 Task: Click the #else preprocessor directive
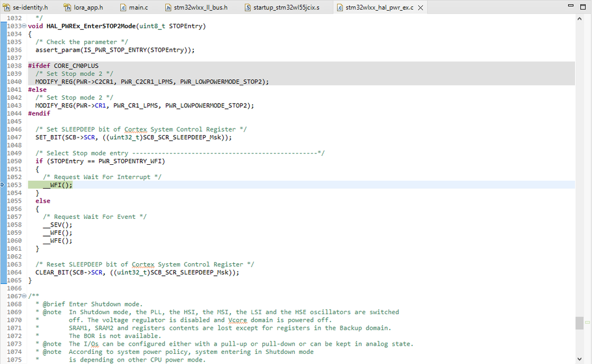tap(37, 90)
